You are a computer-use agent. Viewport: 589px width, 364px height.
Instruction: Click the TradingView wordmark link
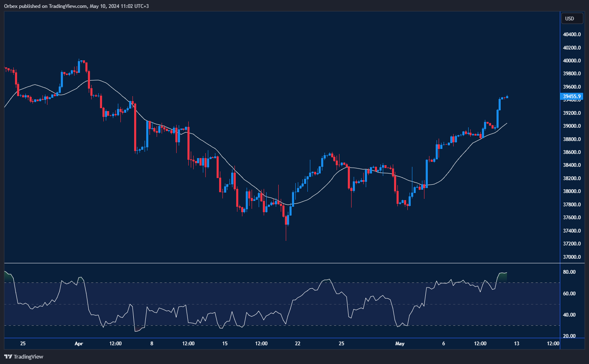coord(27,357)
